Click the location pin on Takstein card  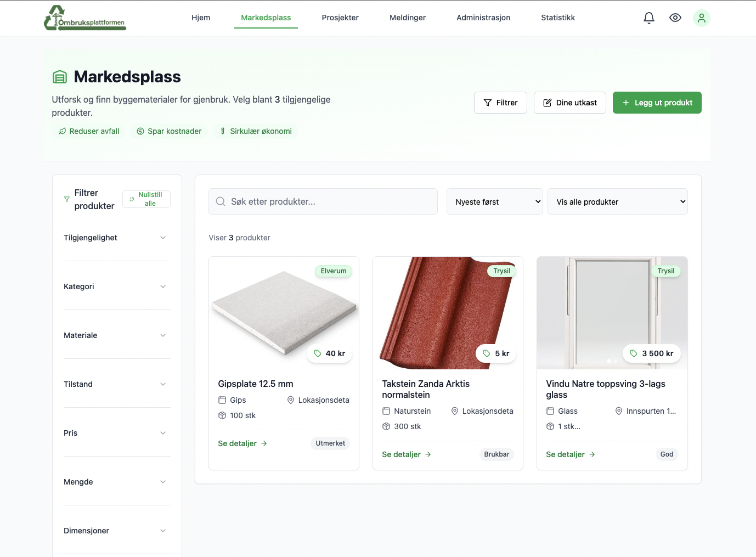coord(455,411)
